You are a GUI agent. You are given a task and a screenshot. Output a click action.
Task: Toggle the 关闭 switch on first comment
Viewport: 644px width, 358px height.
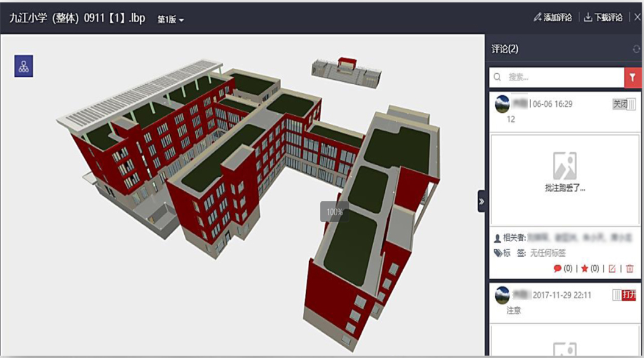(624, 104)
